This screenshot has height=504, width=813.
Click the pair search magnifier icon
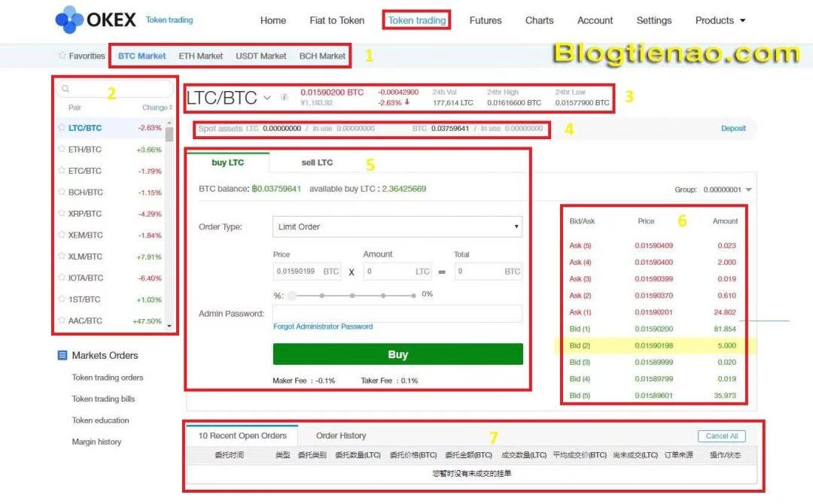65,89
